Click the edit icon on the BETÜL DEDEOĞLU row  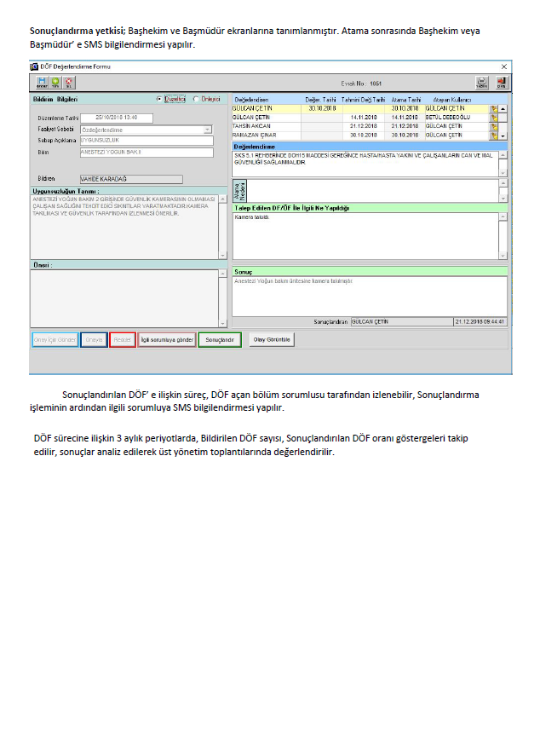click(x=493, y=118)
